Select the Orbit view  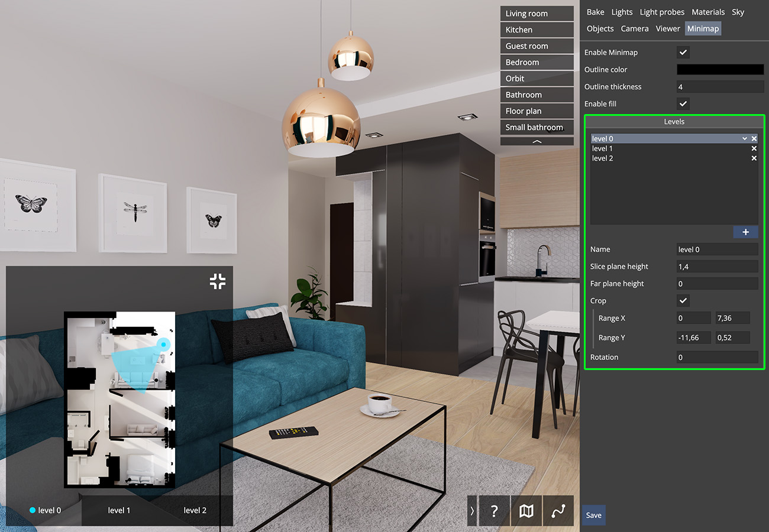(537, 79)
